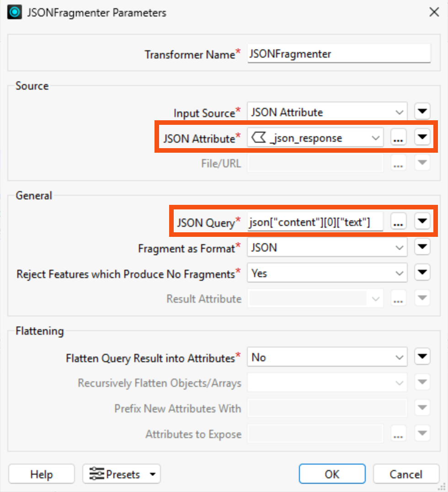Viewport: 448px width, 492px height.
Task: Expand Flatten Query Result into Attributes dropdown
Action: point(327,357)
